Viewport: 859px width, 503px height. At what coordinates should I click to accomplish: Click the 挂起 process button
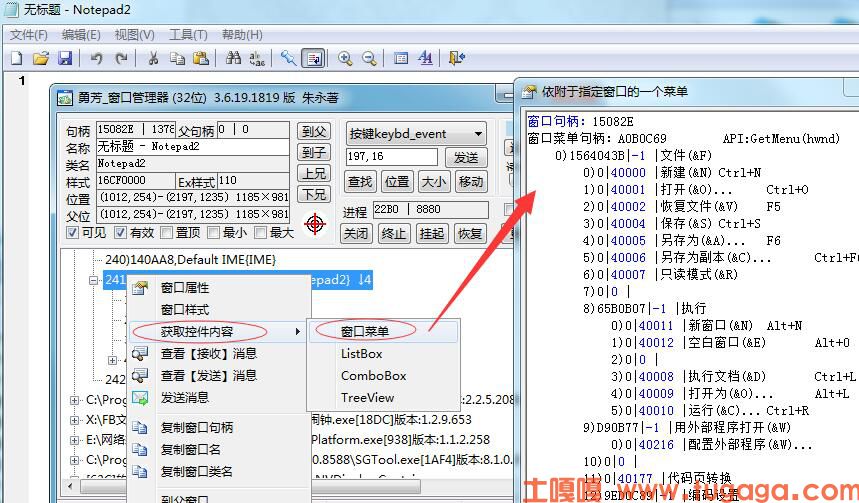tap(432, 233)
